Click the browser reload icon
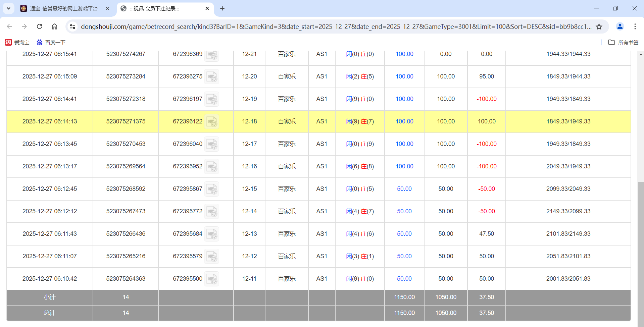The height and width of the screenshot is (327, 644). coord(39,26)
